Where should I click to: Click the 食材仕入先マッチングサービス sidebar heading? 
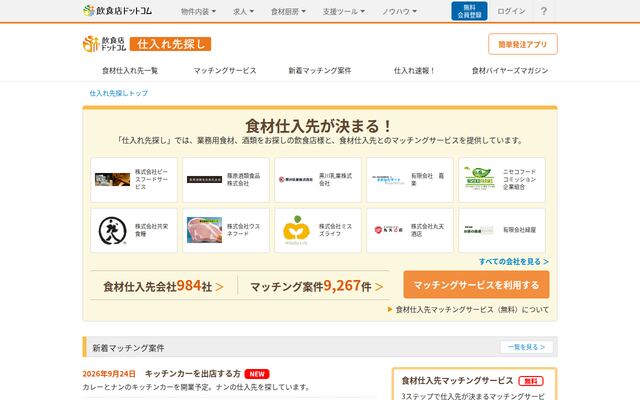[x=457, y=381]
